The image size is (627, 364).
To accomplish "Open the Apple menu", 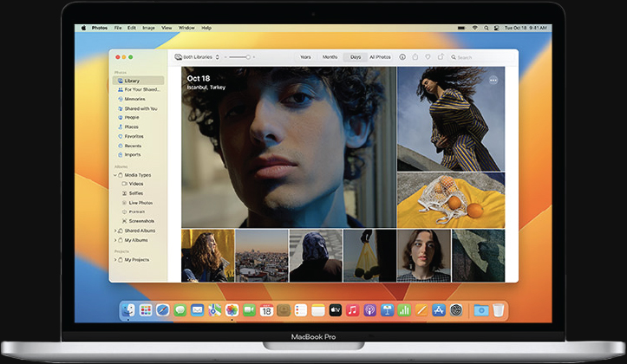I will [83, 28].
